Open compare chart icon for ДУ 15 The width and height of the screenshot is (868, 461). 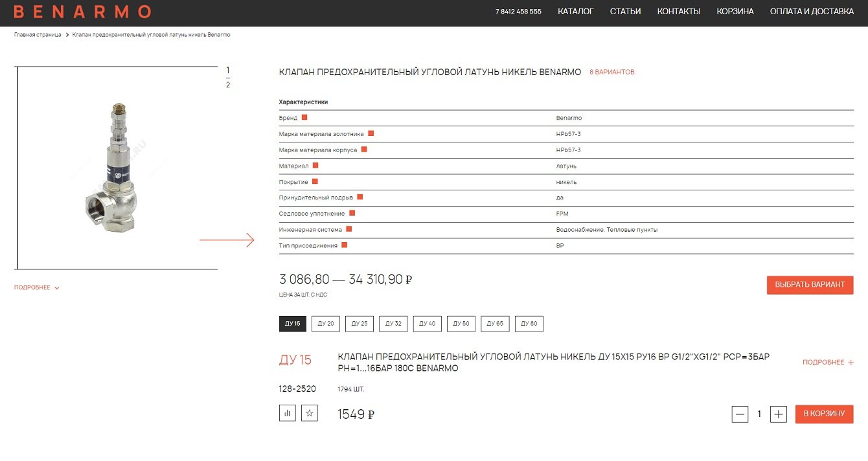(x=288, y=413)
